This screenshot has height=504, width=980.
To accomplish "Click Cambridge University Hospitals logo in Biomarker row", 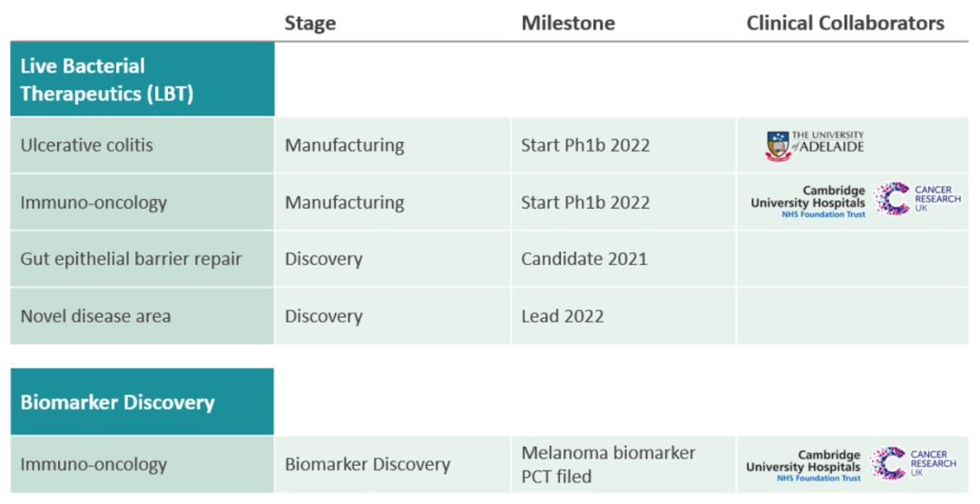I will tap(803, 467).
